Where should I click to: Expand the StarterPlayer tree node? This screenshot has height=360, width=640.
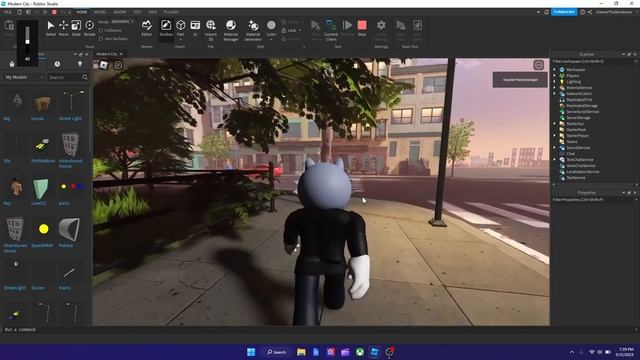[555, 136]
